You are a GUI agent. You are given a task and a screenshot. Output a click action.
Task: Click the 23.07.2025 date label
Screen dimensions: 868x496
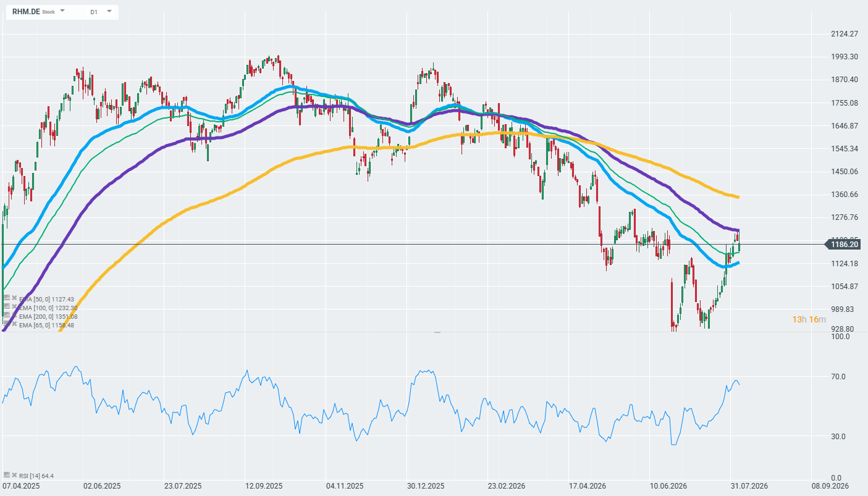click(x=183, y=486)
